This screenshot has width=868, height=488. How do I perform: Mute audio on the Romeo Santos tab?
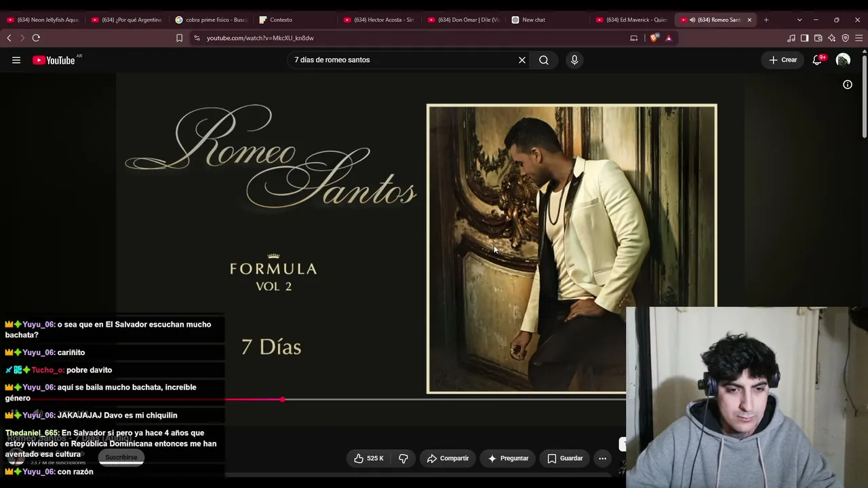click(x=692, y=20)
